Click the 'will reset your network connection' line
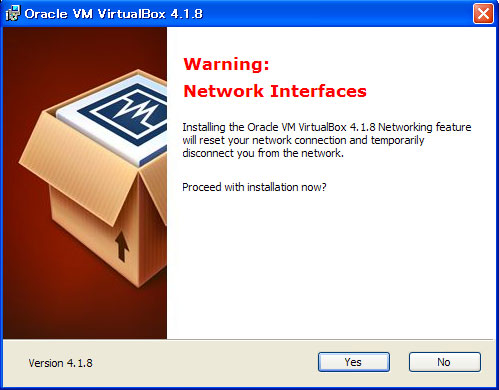The width and height of the screenshot is (499, 390). (x=303, y=140)
